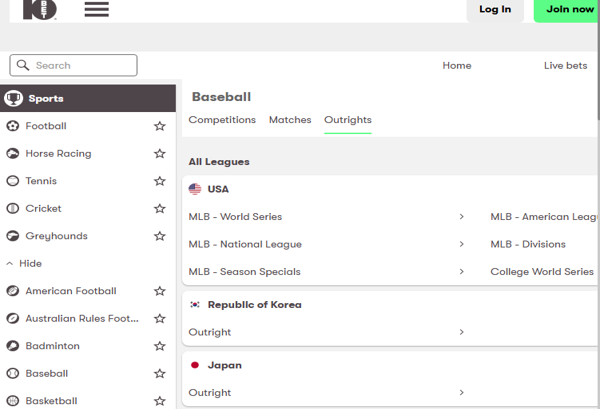
Task: Click the Greyhounds icon
Action: pos(13,236)
